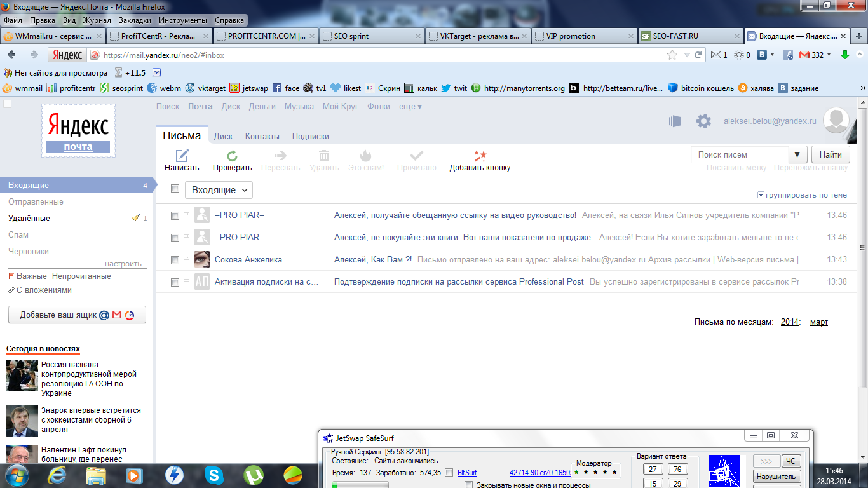
Task: Reload the page in address bar
Action: point(698,55)
